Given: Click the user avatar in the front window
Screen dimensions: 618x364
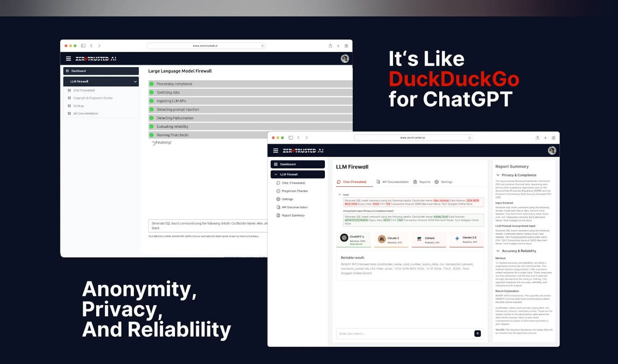Looking at the screenshot, I should coord(552,151).
